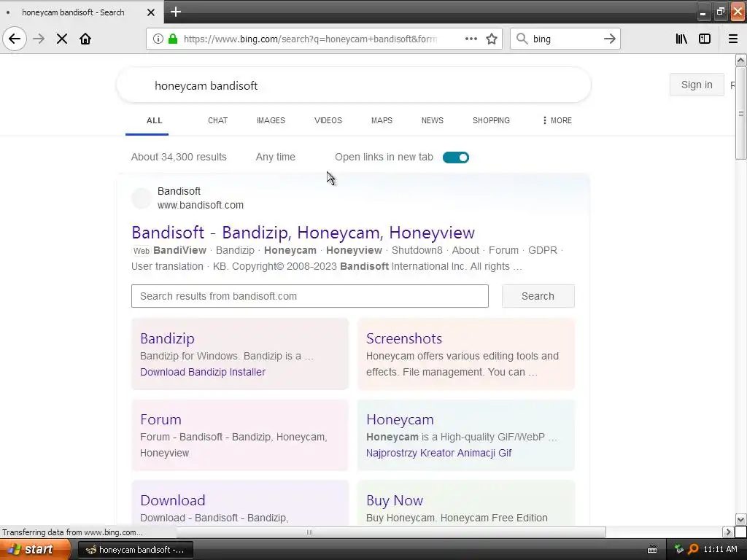The height and width of the screenshot is (560, 747).
Task: Focus the Bing search query box
Action: click(354, 85)
